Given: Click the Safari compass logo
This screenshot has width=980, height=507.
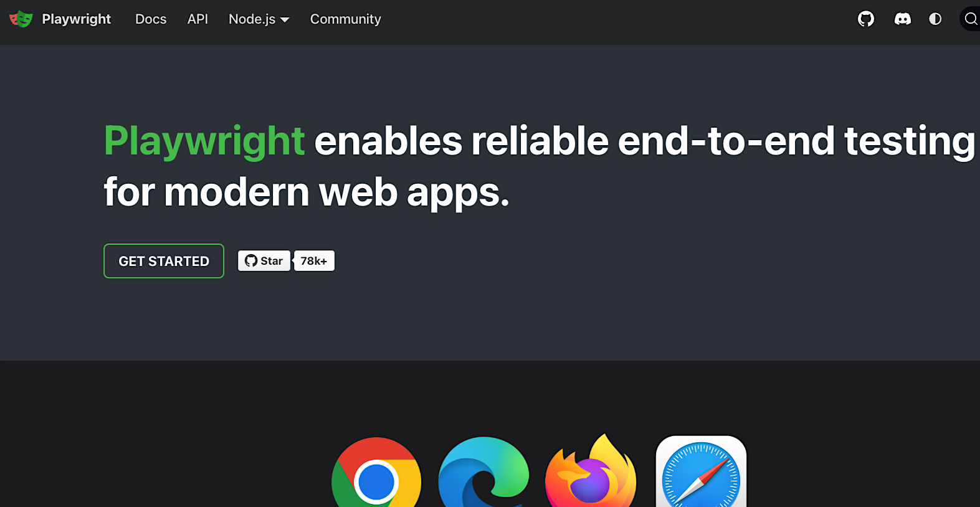Looking at the screenshot, I should point(701,472).
